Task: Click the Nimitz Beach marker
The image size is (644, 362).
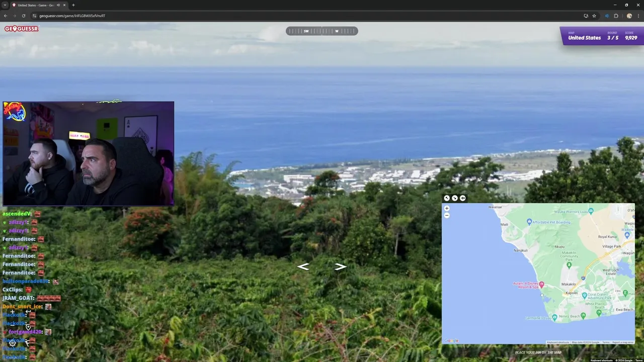Action: click(x=583, y=315)
